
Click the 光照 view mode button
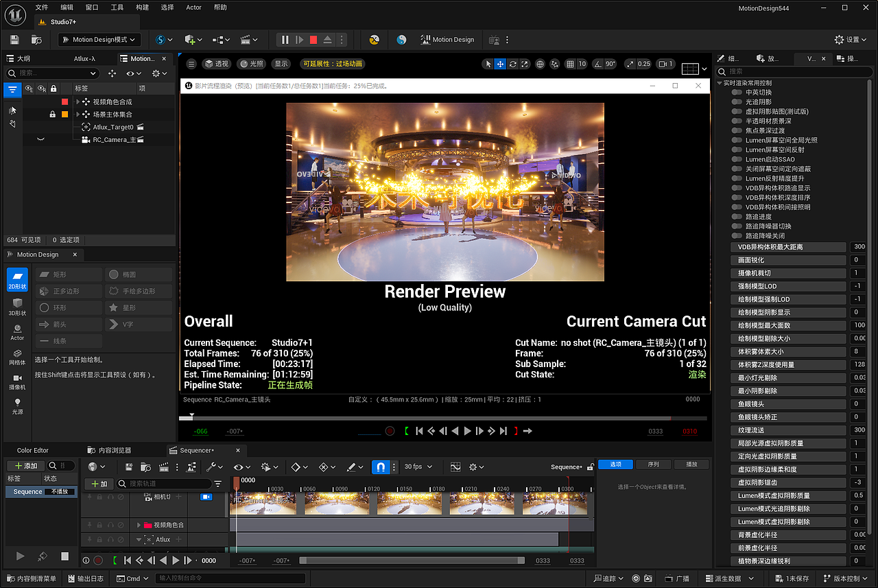[251, 64]
